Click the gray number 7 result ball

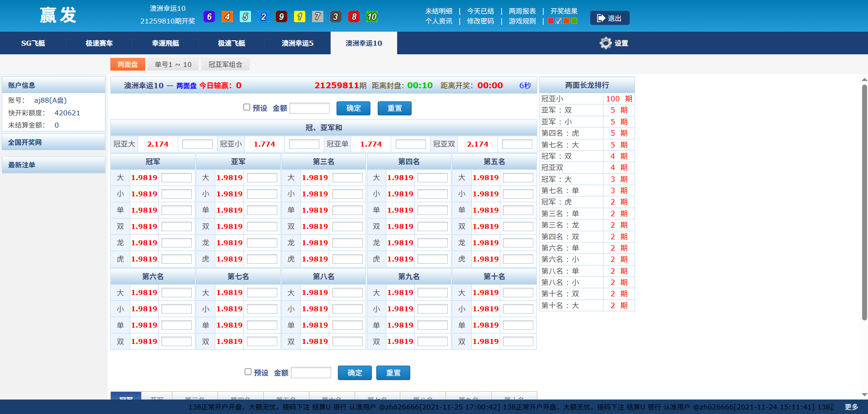(x=318, y=17)
